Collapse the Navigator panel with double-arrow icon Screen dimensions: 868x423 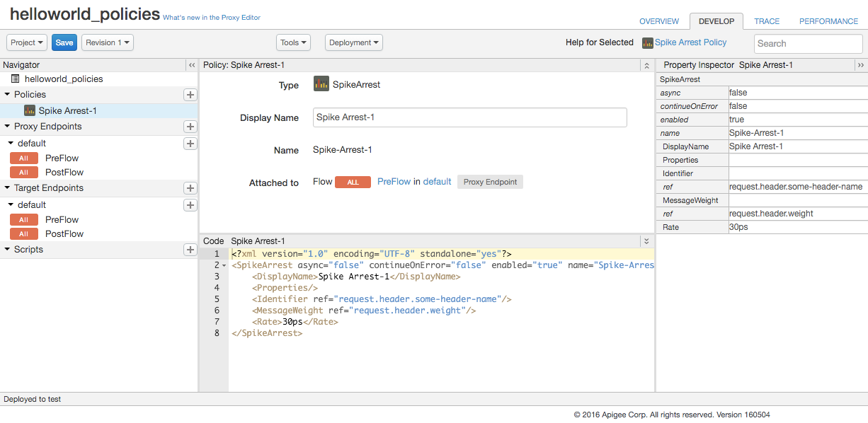tap(191, 65)
